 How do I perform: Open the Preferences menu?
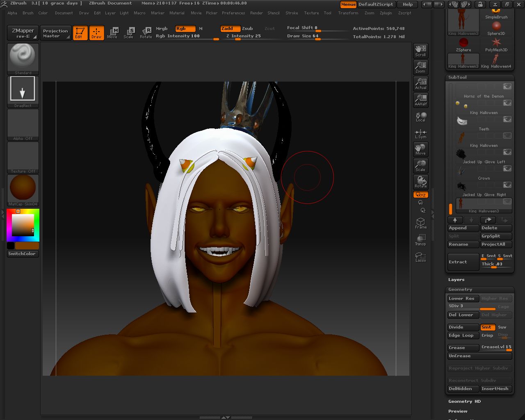[233, 13]
